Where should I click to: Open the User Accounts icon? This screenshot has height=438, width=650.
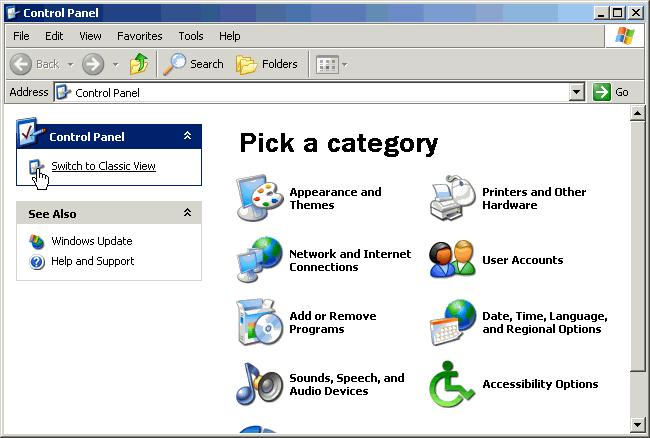coord(452,260)
